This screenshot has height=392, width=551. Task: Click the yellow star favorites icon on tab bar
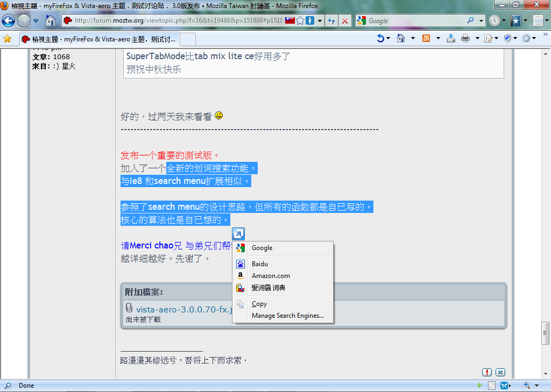8,39
